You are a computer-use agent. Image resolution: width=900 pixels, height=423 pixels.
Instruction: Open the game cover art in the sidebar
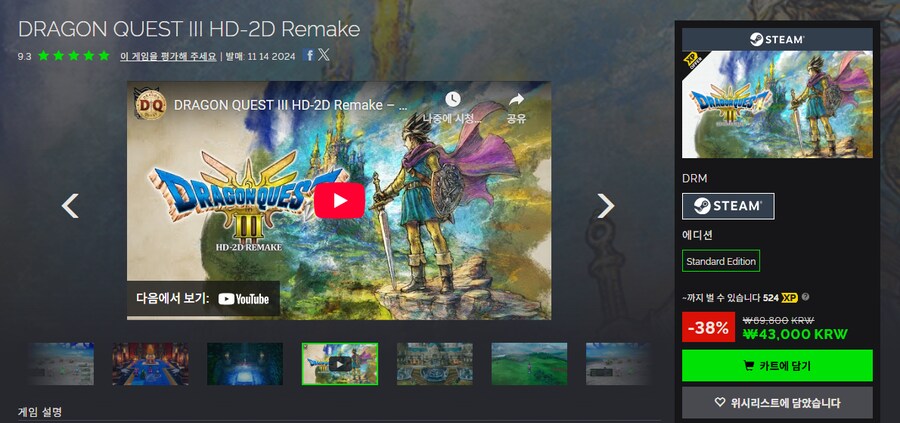[777, 104]
